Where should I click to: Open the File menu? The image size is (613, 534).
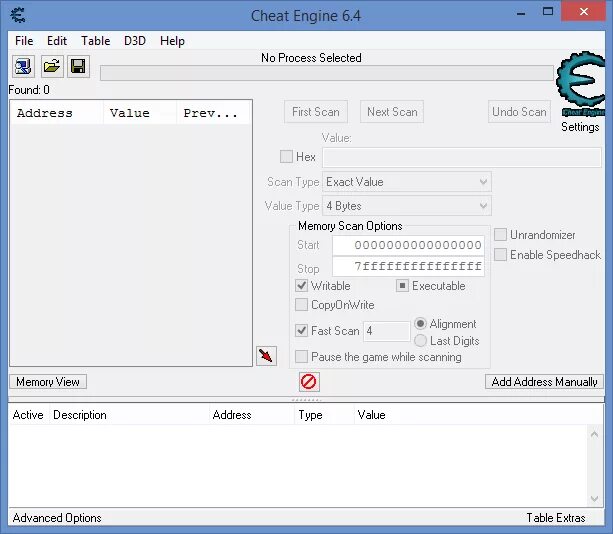tap(24, 41)
